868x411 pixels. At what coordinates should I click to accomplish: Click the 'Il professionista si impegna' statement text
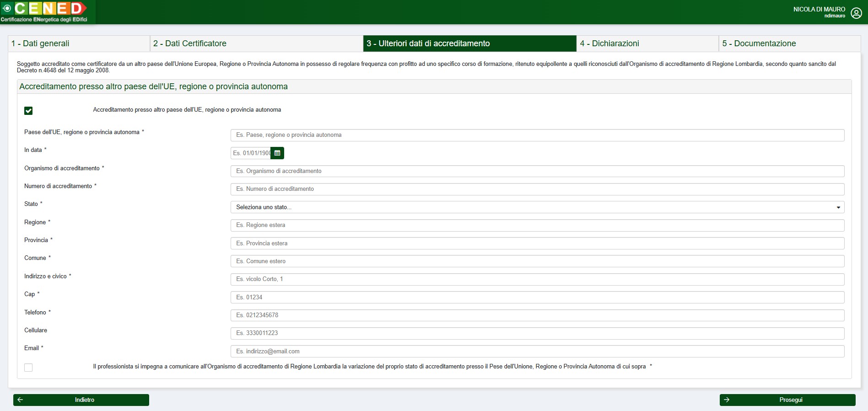tap(372, 367)
